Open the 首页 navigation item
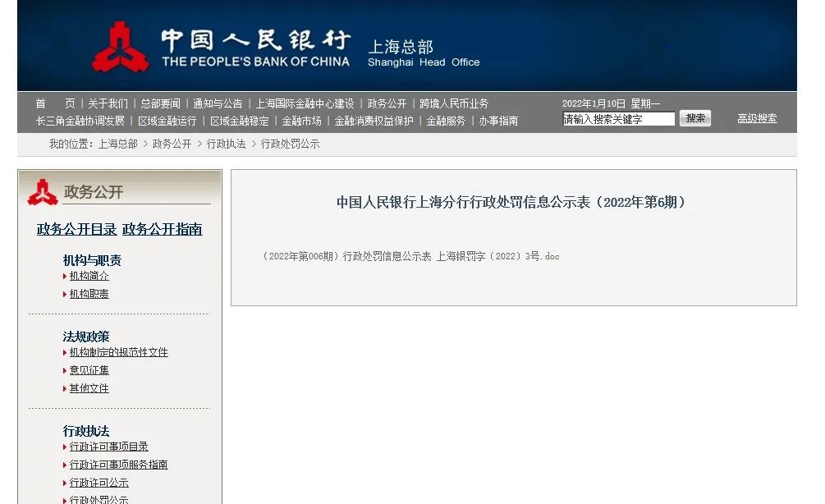 pyautogui.click(x=55, y=103)
